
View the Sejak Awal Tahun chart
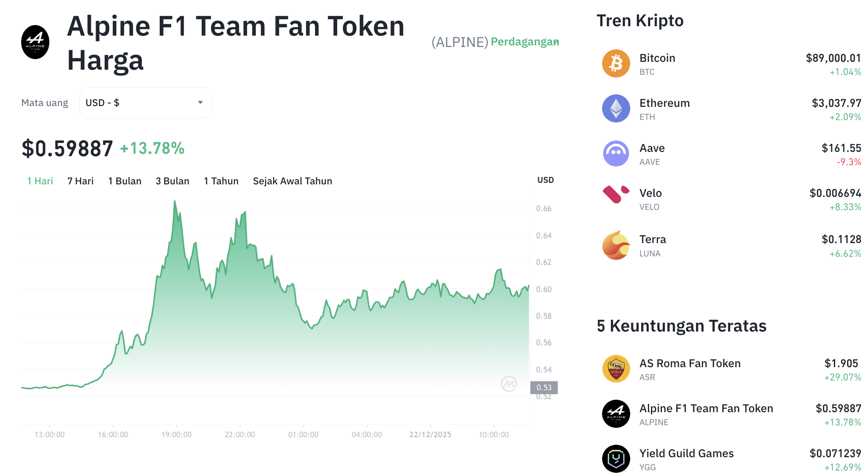(x=292, y=181)
